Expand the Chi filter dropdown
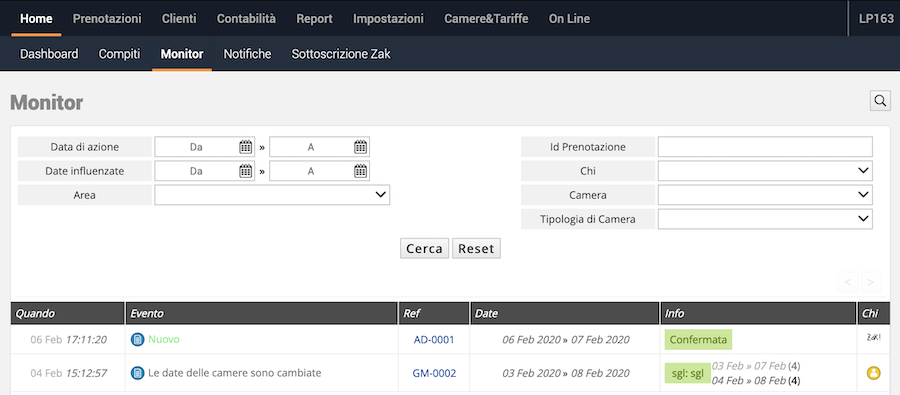Screen dimensions: 900x395 765,171
